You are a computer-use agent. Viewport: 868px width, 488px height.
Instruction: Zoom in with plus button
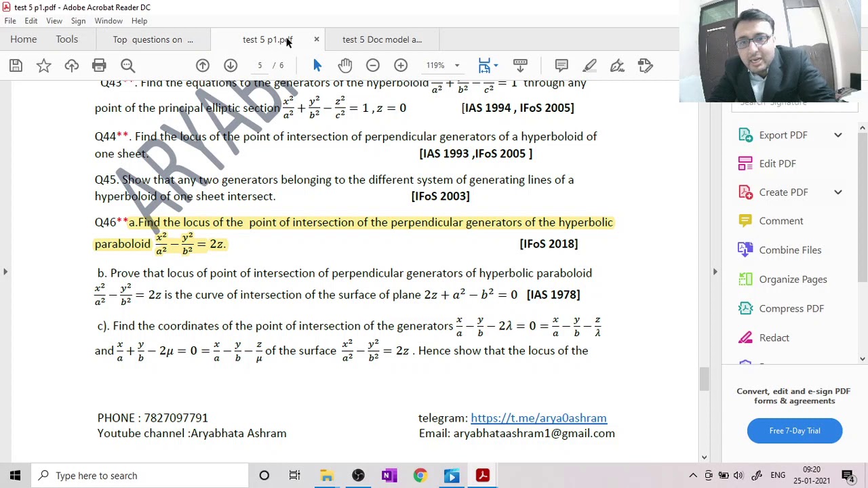click(x=401, y=66)
